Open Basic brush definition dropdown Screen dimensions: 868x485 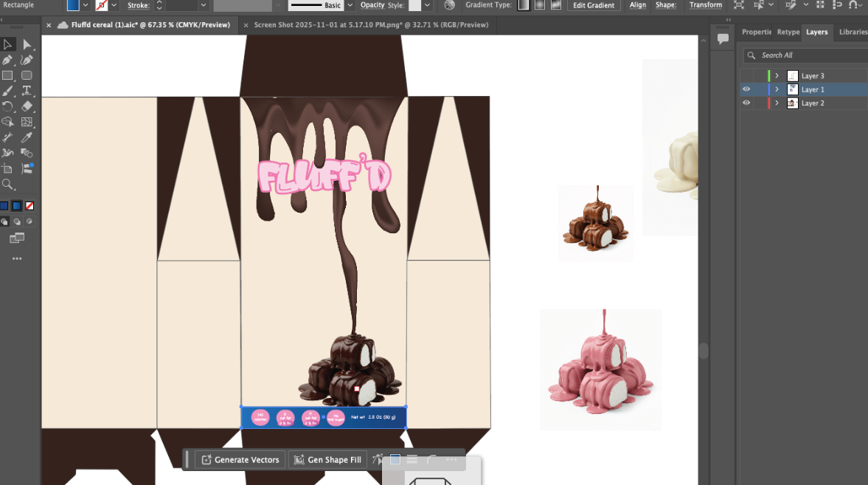click(350, 5)
